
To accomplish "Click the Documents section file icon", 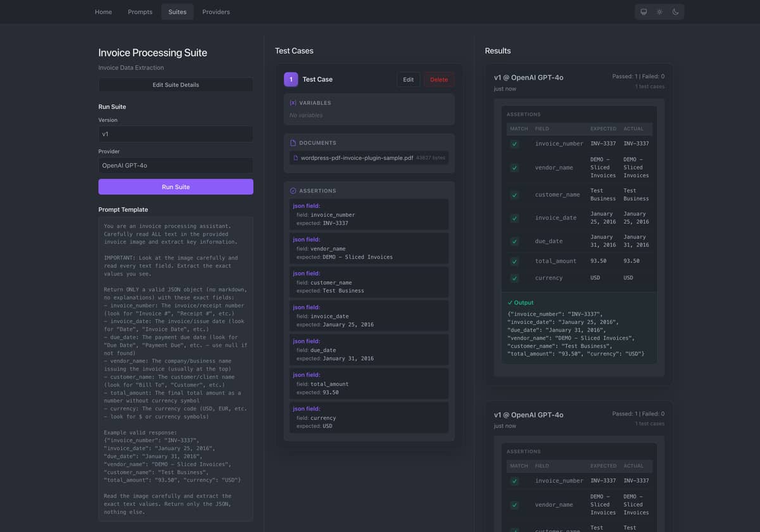I will click(293, 143).
